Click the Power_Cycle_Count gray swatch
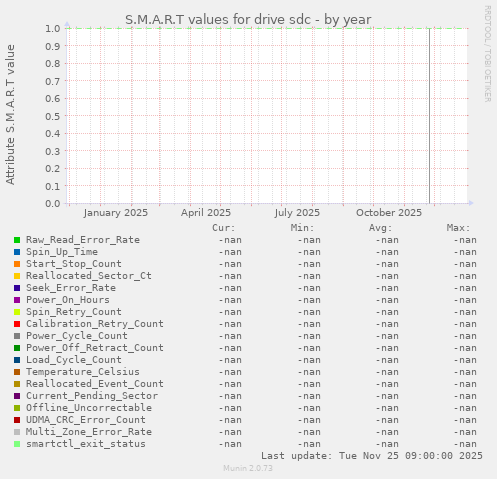This screenshot has width=497, height=479. (x=17, y=336)
